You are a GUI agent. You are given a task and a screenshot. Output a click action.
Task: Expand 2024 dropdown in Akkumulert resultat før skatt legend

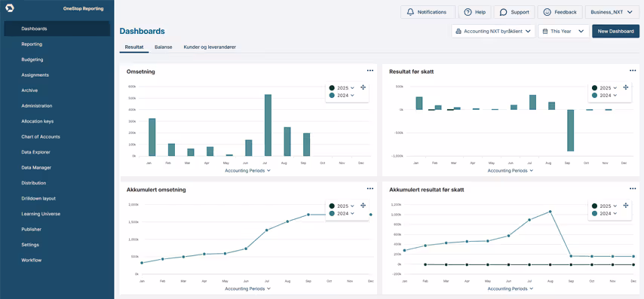coord(615,213)
